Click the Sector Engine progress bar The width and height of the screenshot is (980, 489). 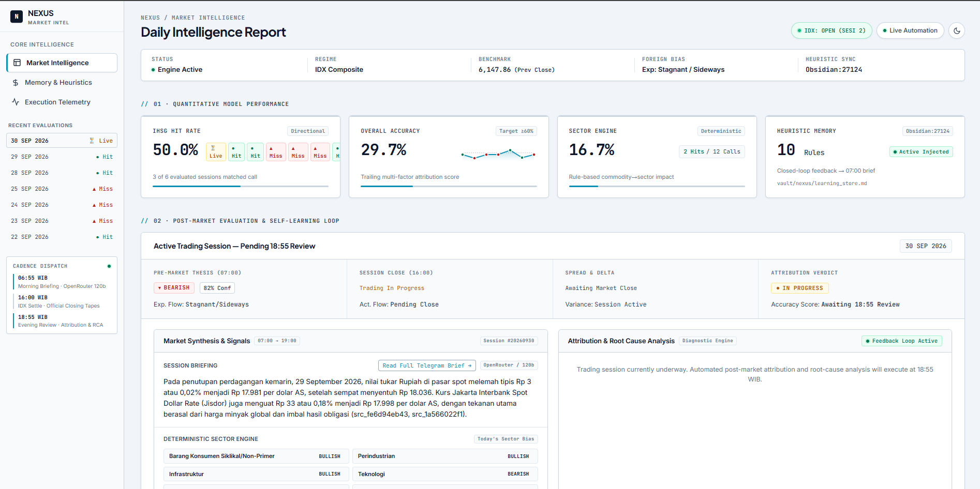click(657, 186)
